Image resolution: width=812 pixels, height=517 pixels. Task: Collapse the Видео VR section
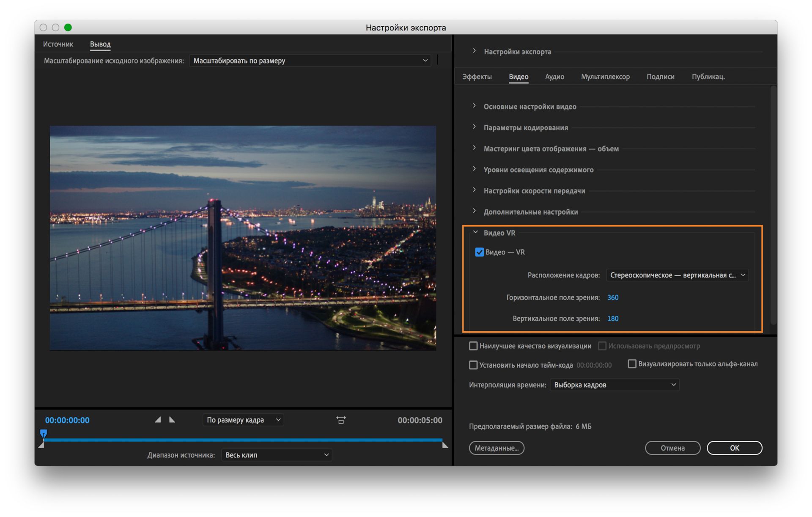(475, 233)
